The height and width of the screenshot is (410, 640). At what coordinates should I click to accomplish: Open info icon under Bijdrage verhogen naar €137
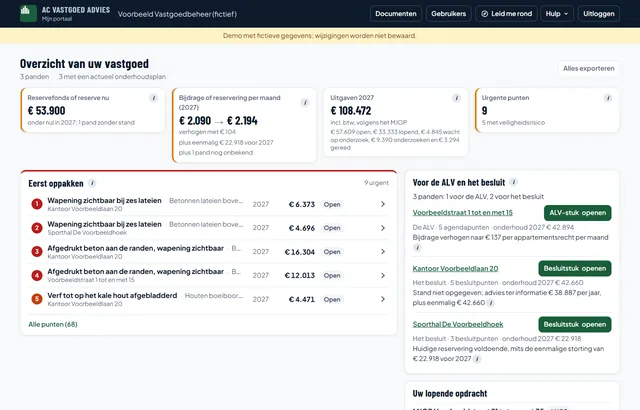(x=417, y=248)
